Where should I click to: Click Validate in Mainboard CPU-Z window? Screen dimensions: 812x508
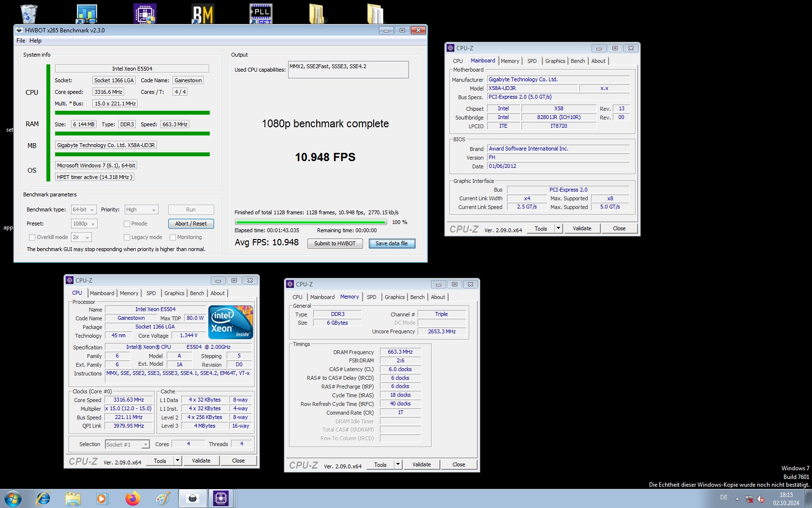click(582, 228)
